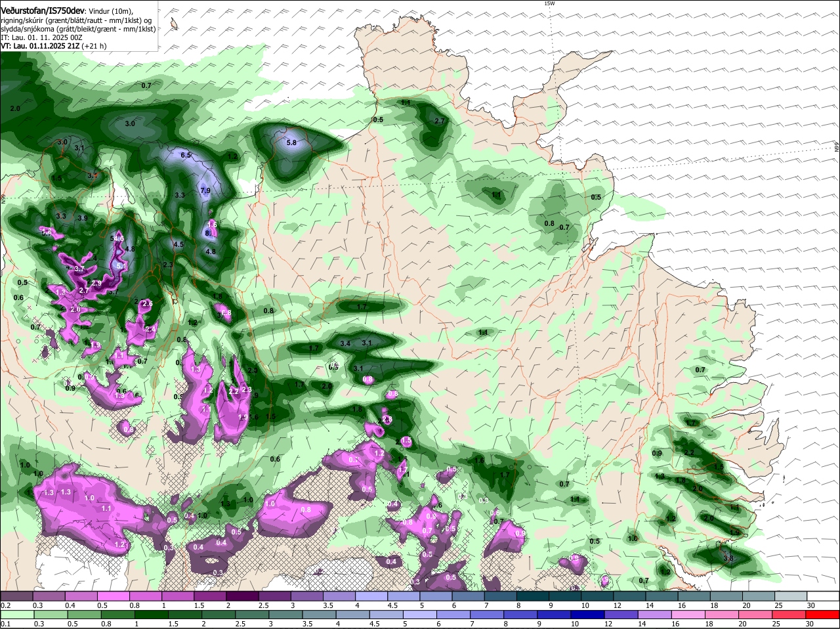840x629 pixels.
Task: Click the 'Vindur (10m)' text in the header
Action: [x=111, y=11]
